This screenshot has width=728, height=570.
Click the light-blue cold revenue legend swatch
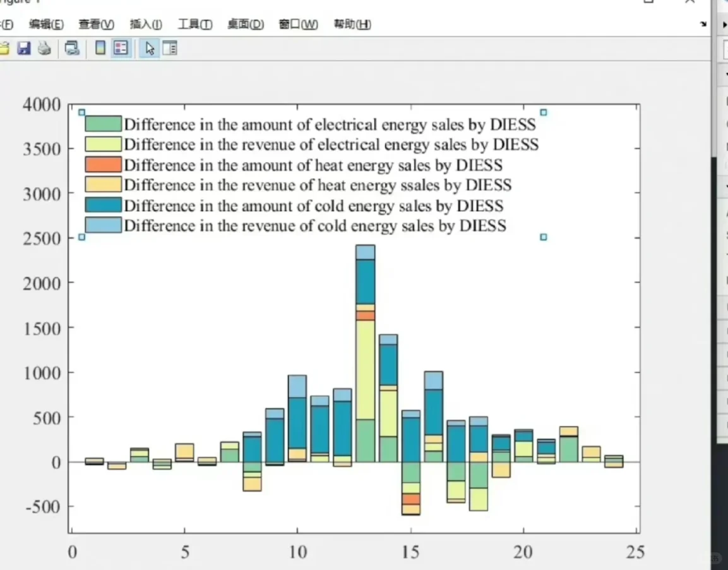click(x=103, y=226)
